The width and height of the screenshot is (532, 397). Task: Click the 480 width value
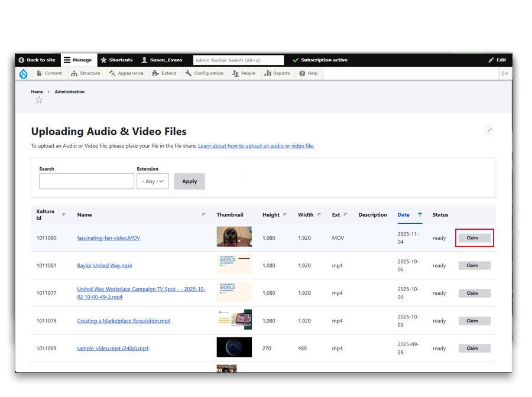(x=302, y=348)
